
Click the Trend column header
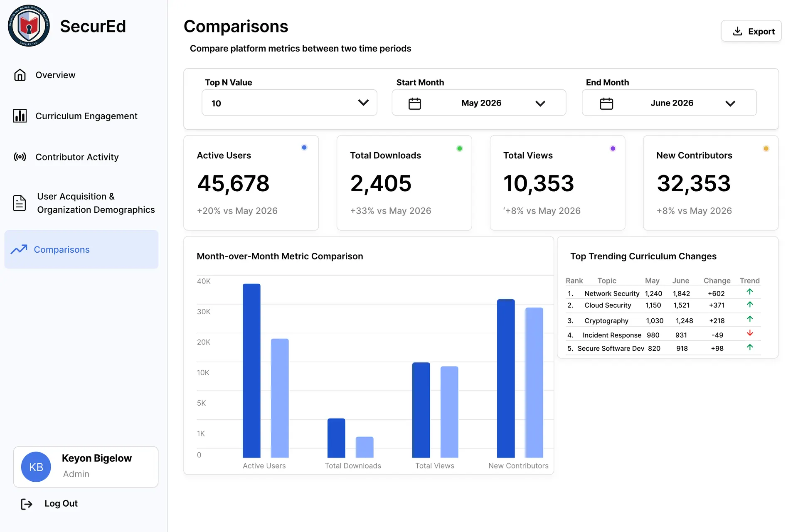749,281
